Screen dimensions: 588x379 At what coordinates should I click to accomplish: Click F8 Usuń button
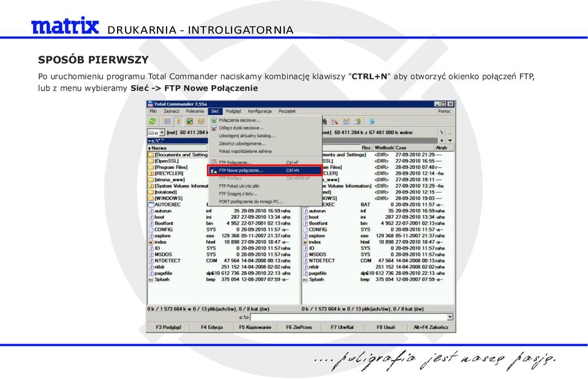[385, 328]
